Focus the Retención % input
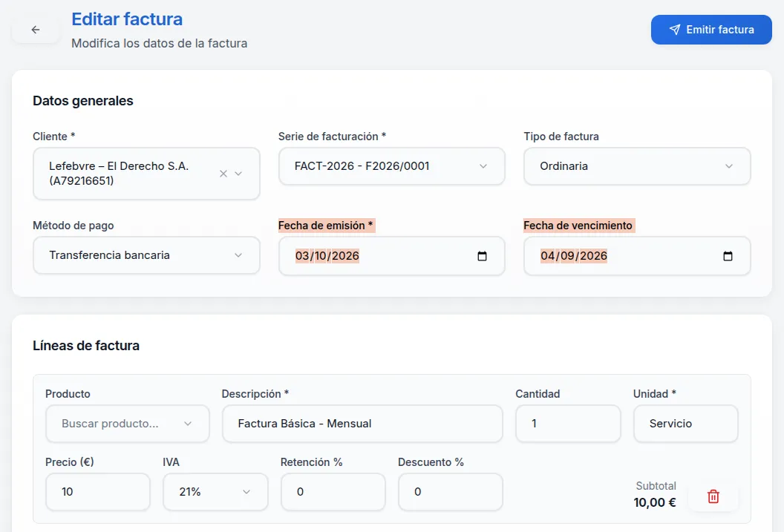The width and height of the screenshot is (784, 532). (333, 492)
